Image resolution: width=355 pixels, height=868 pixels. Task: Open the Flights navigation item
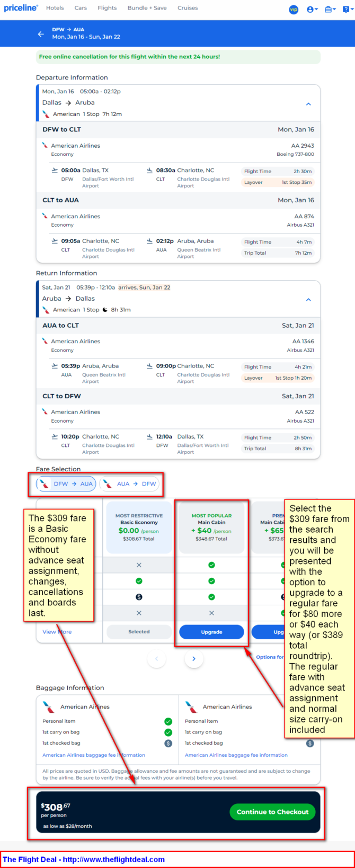[107, 8]
